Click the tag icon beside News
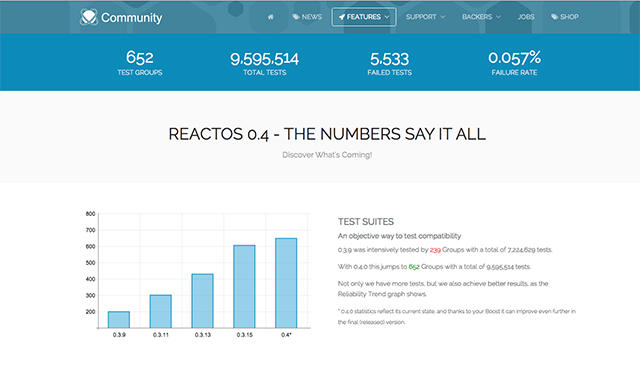 point(296,17)
